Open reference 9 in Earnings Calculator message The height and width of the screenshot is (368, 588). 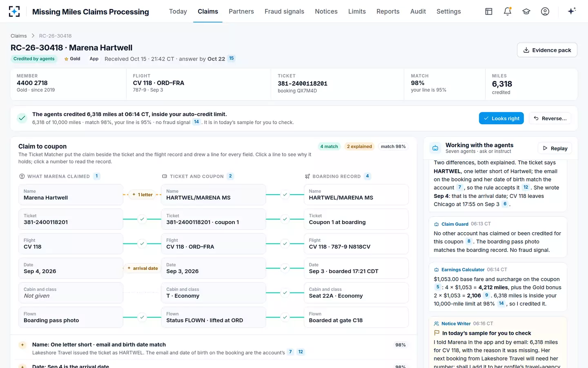(x=486, y=295)
